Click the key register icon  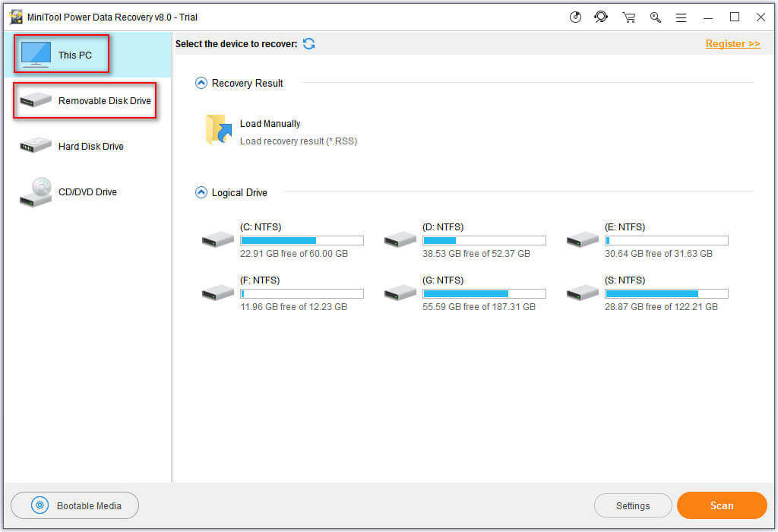[656, 17]
